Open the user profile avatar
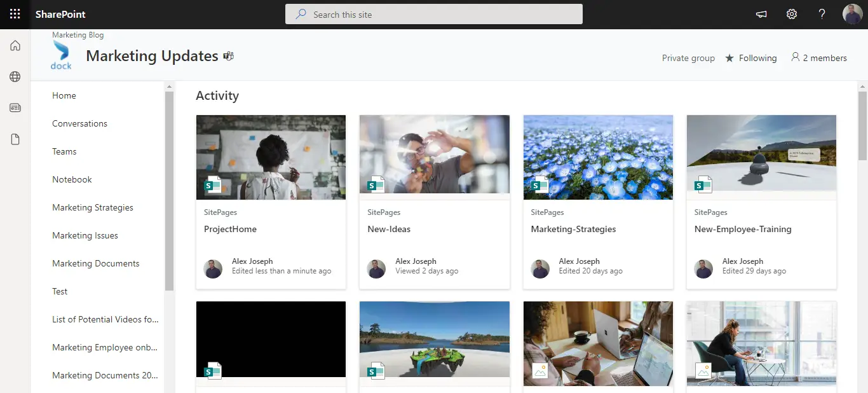The height and width of the screenshot is (393, 868). [852, 14]
